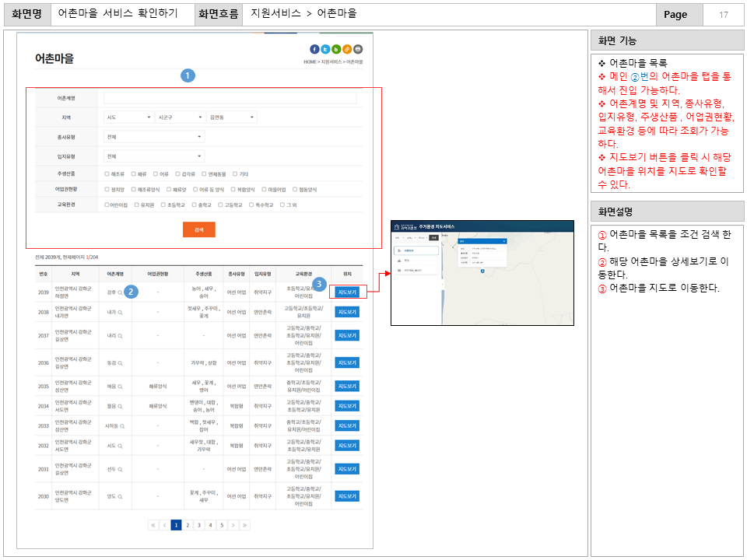Open the Naver blog share icon

click(335, 49)
